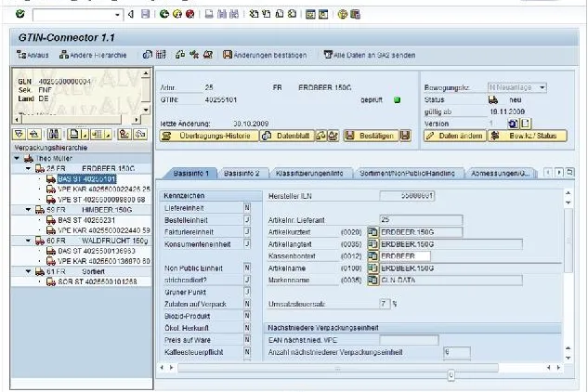Click the Help icon in top toolbar
Screen dimensions: 588x392
tap(342, 14)
